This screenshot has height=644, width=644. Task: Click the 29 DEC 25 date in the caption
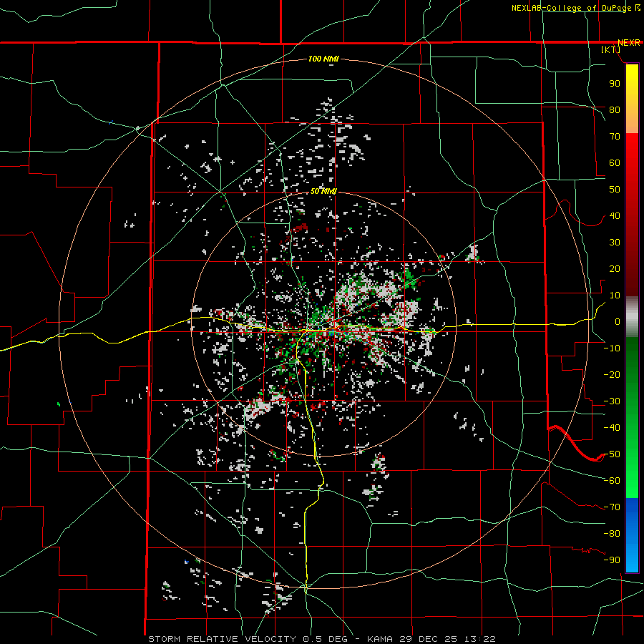[429, 639]
